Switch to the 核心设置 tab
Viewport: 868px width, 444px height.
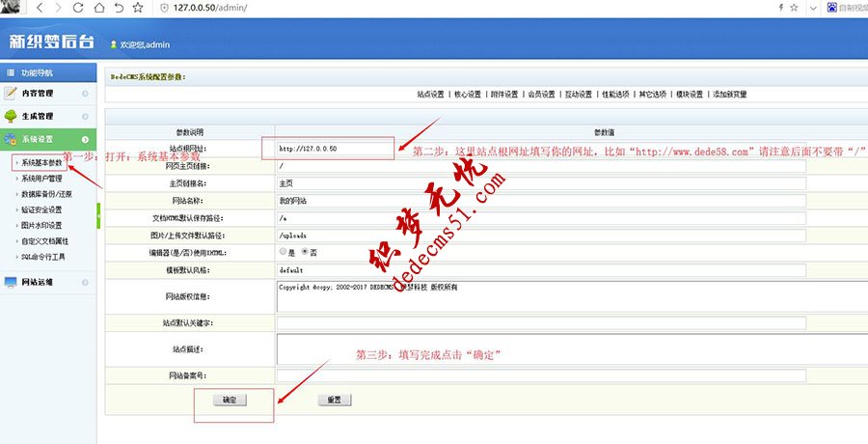click(x=468, y=95)
